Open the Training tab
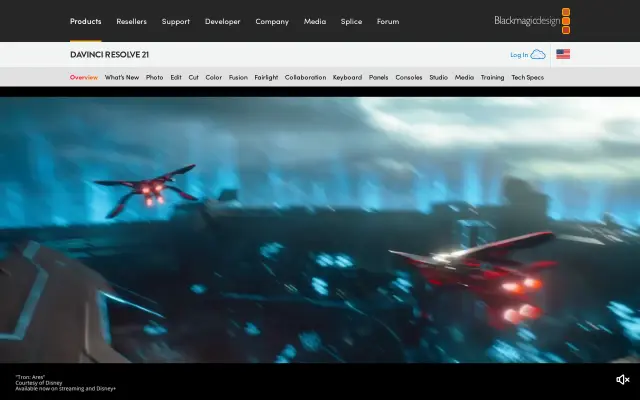 (492, 77)
